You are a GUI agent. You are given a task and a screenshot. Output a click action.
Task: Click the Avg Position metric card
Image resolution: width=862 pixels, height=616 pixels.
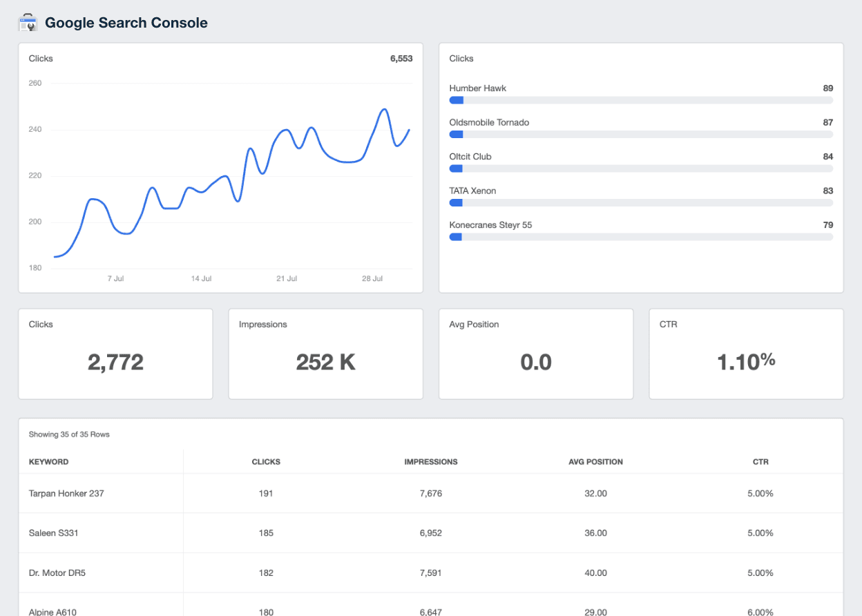(536, 354)
